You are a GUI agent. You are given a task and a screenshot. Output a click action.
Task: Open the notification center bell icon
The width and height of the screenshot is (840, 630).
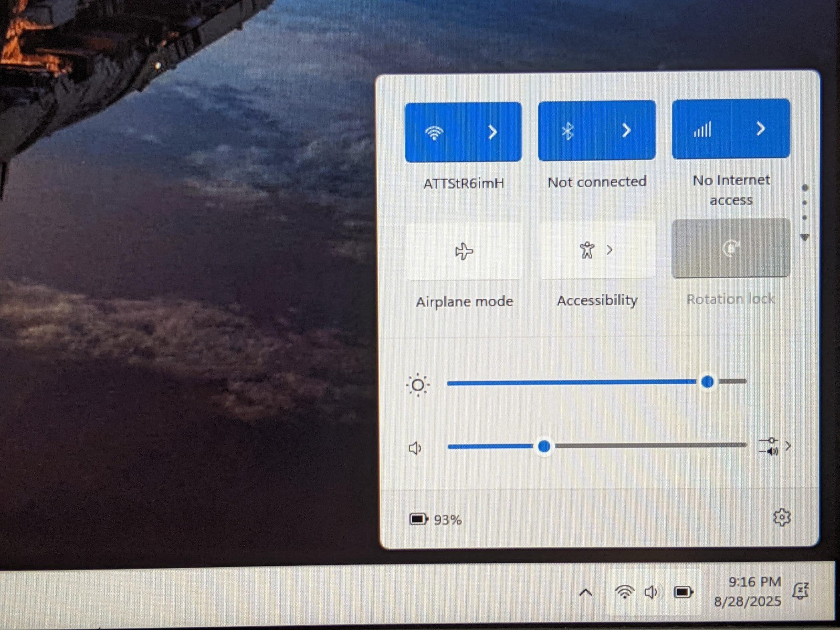[801, 592]
